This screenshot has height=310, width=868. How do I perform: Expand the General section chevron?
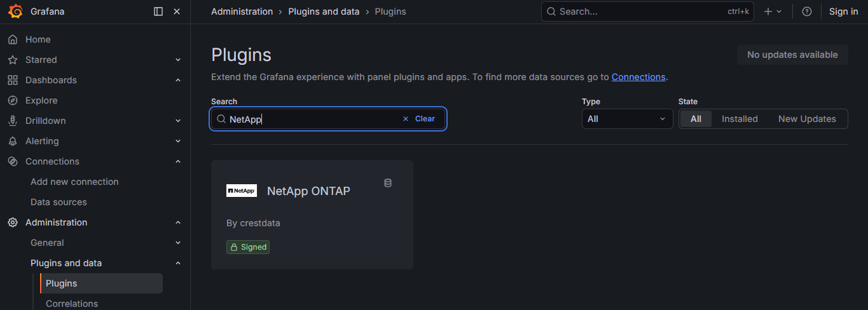(178, 243)
